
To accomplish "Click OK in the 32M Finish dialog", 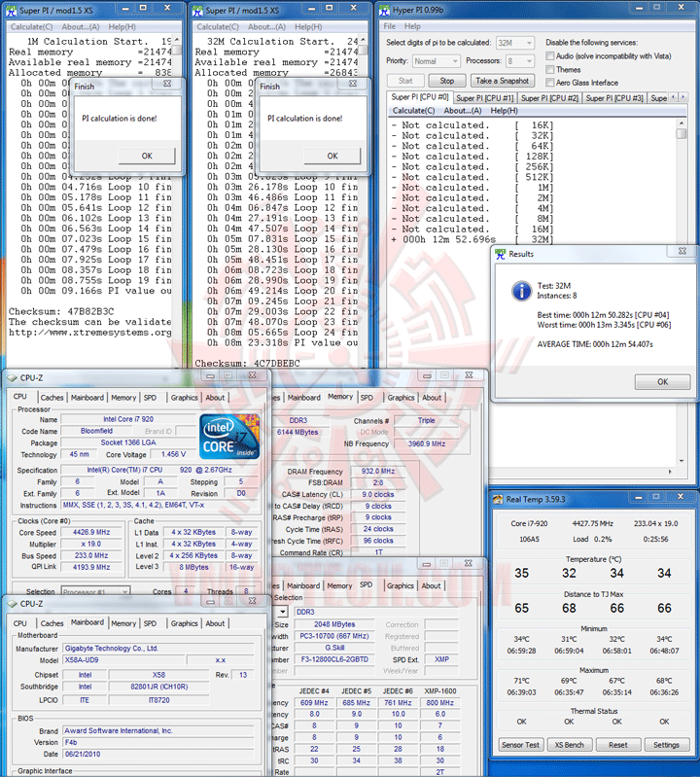I will click(332, 156).
